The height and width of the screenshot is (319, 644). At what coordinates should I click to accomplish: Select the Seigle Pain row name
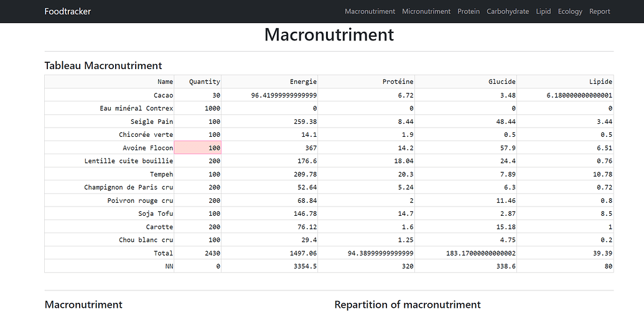110,121
